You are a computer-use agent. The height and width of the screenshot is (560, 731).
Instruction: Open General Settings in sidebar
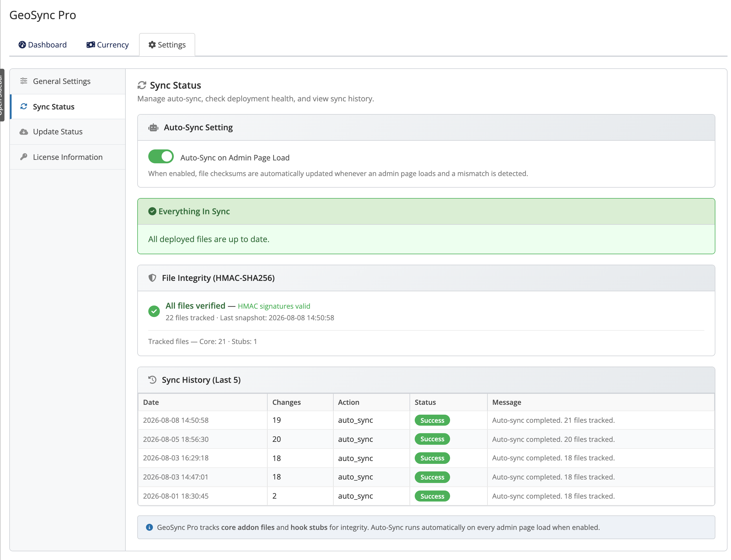[68, 81]
